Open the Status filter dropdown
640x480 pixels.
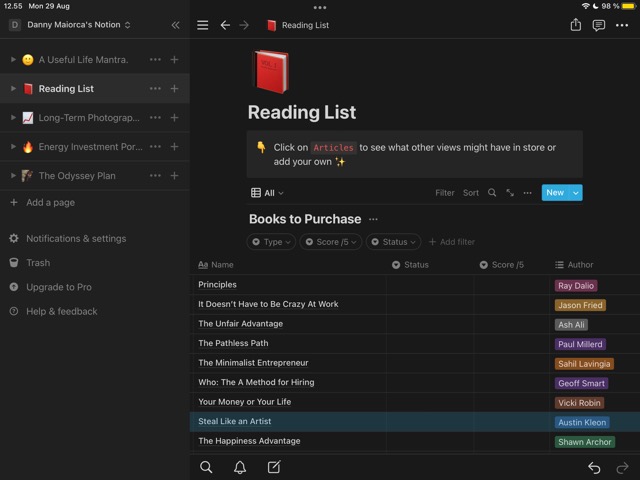tap(393, 242)
